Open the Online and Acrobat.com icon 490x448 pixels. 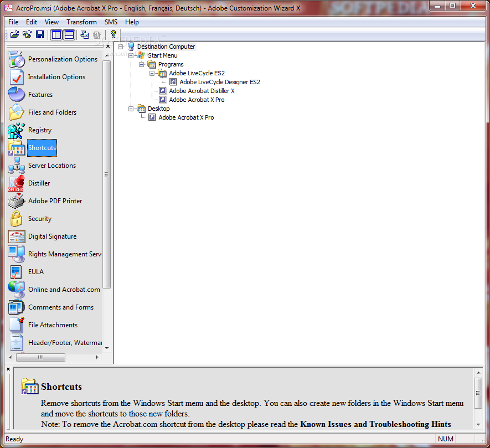(x=17, y=290)
